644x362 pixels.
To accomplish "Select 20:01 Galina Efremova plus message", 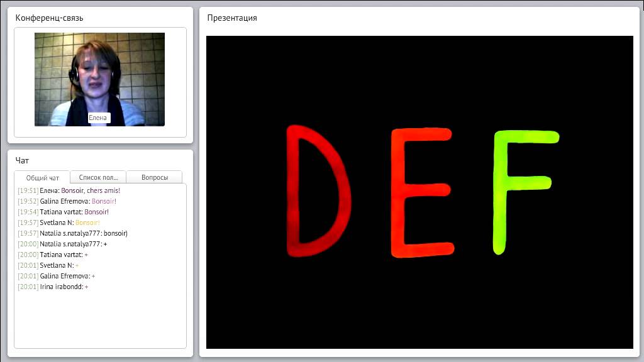I will point(57,276).
